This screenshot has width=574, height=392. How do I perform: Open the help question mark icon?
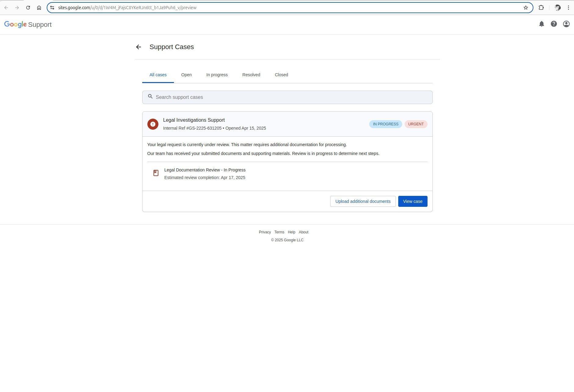point(554,24)
